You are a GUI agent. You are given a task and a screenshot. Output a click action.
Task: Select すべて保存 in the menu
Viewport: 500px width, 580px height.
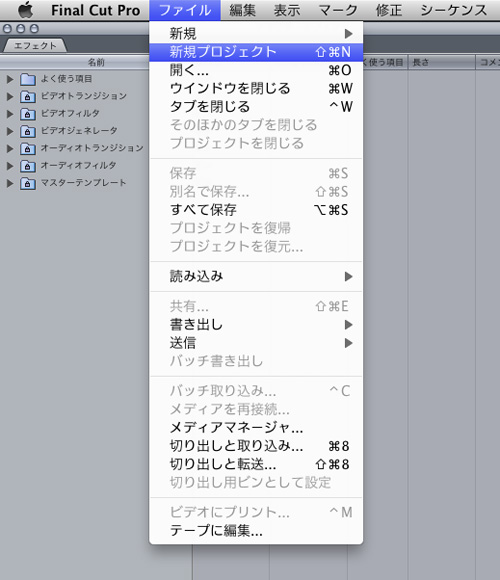point(256,210)
